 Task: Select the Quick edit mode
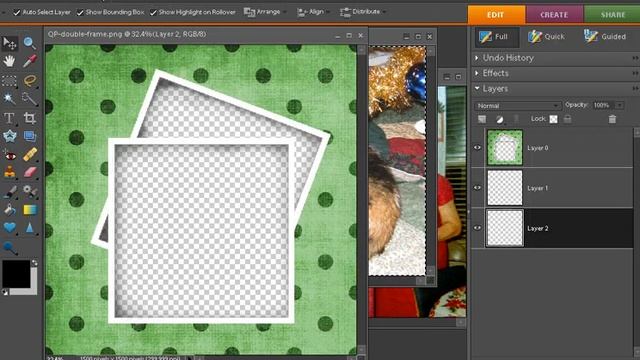tap(546, 37)
